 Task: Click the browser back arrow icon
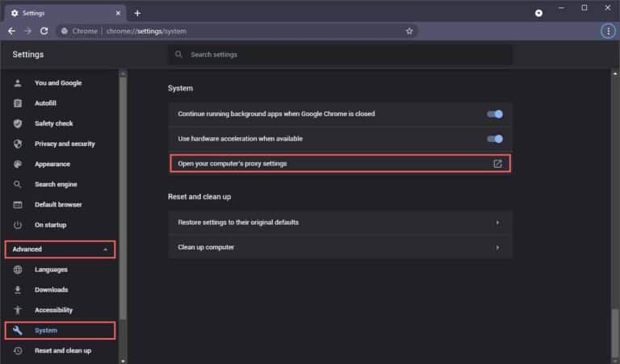(11, 31)
